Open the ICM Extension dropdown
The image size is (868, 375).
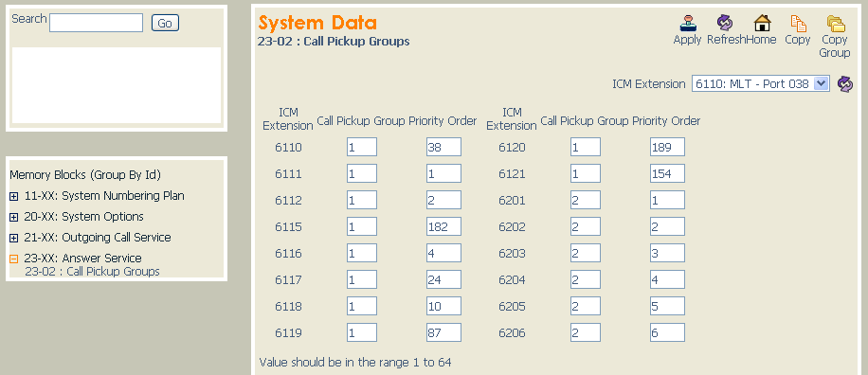(x=761, y=84)
